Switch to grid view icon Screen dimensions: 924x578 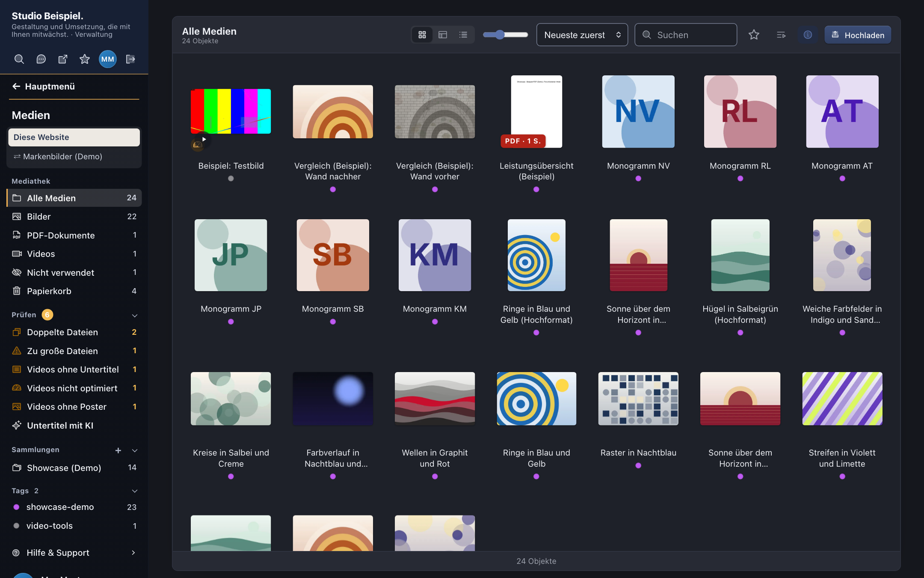(x=422, y=35)
